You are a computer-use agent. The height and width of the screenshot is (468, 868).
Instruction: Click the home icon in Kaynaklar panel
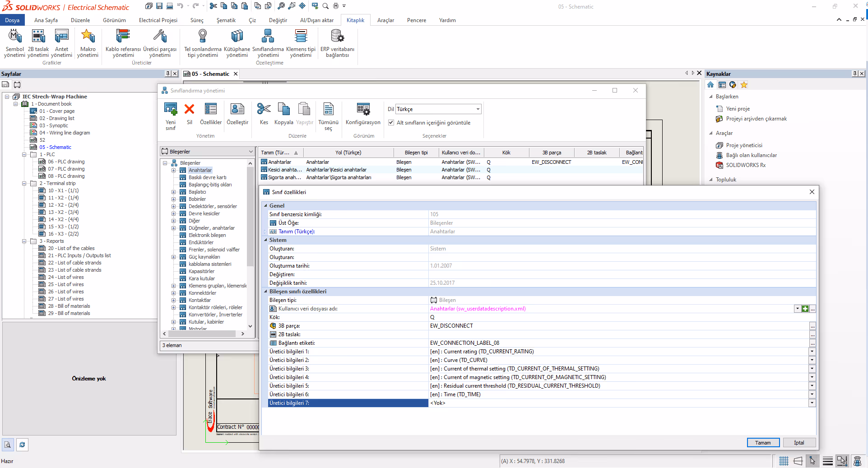coord(710,85)
